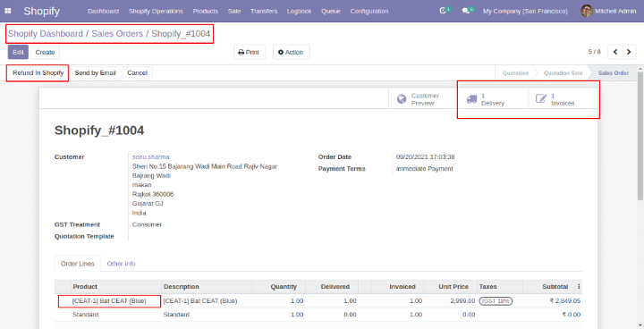Select the Quotation Sent status stage

[x=563, y=72]
